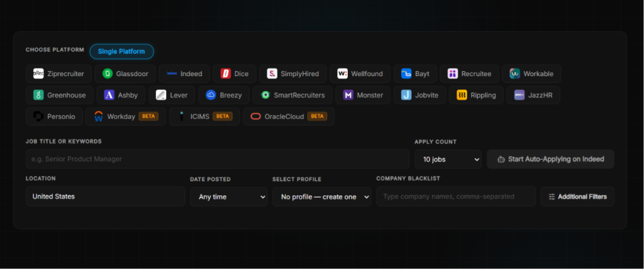Pick the Indeed logo icon

(172, 74)
